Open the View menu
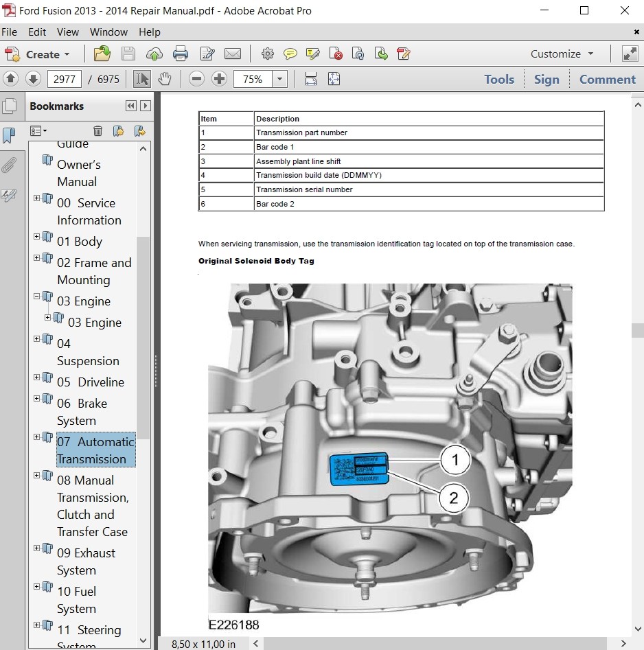Screen dimensions: 644x650 coord(68,32)
